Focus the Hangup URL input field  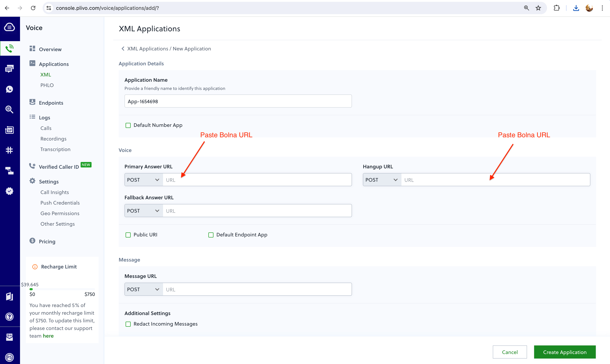(x=496, y=180)
